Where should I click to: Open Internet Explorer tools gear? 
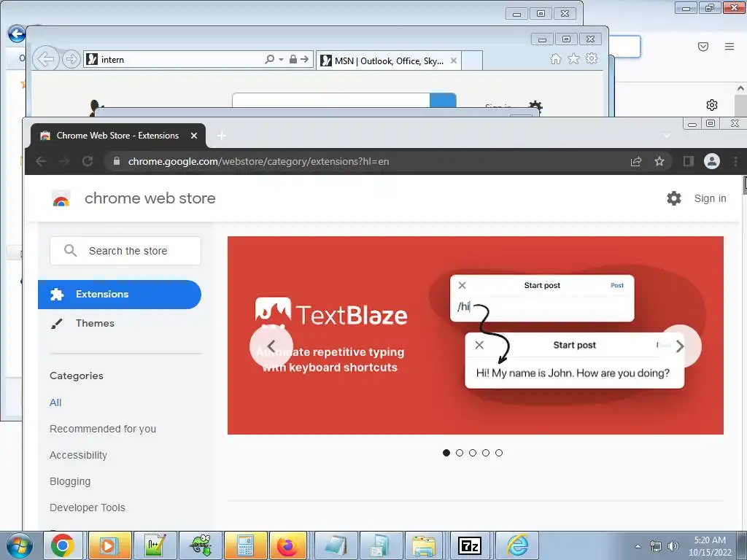click(592, 58)
